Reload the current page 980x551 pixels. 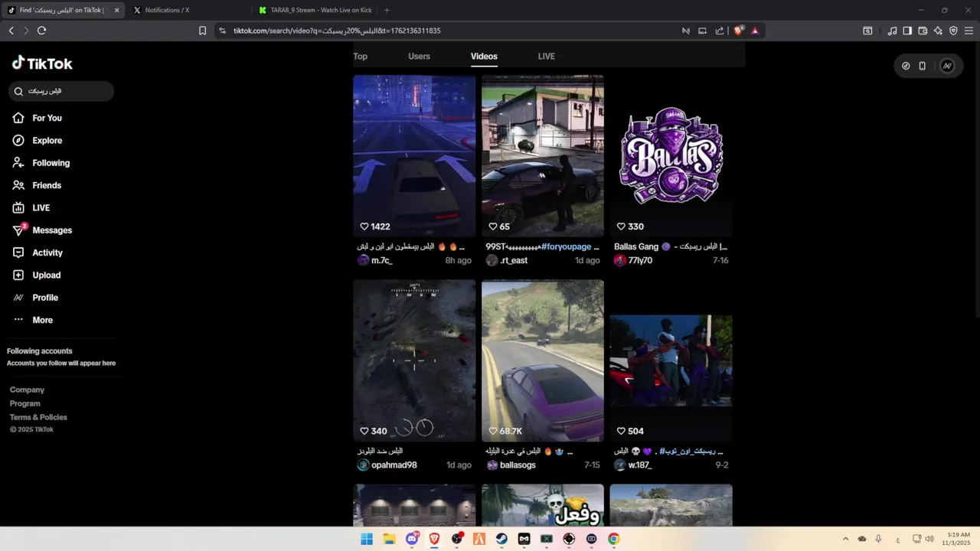tap(41, 31)
